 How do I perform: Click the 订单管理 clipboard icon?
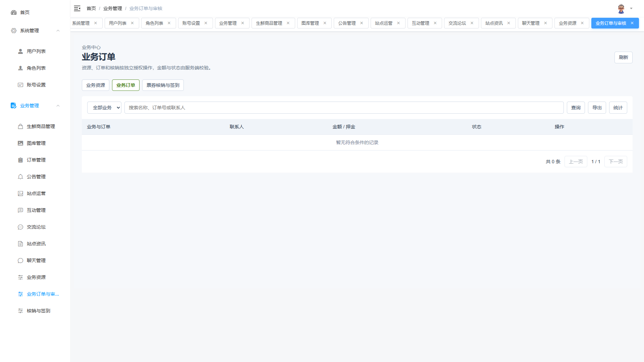pyautogui.click(x=20, y=160)
